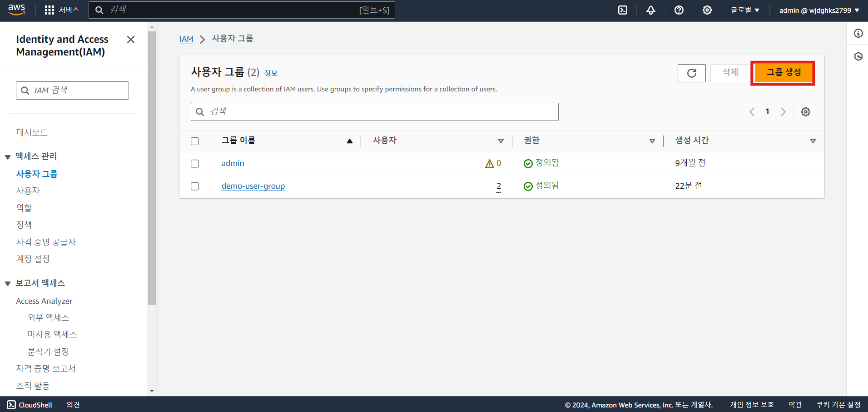Click the refresh groups button
Screen dimensions: 868x412
[x=691, y=73]
